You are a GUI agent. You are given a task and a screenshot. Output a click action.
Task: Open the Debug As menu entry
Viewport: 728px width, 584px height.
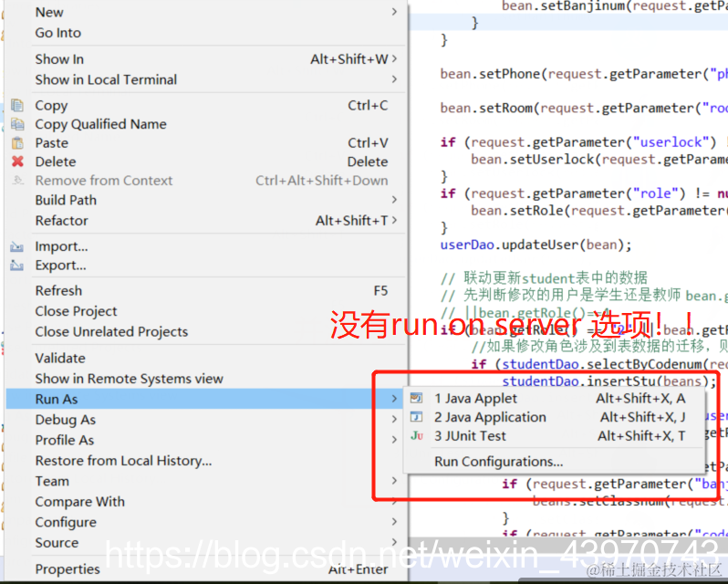click(206, 419)
